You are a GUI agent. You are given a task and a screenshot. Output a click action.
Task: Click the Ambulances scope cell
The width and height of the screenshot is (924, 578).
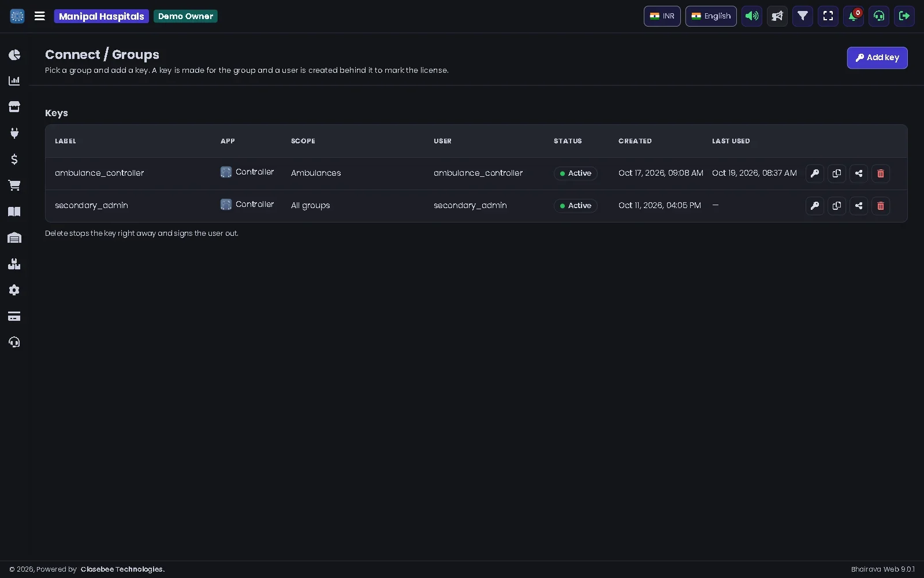[316, 173]
